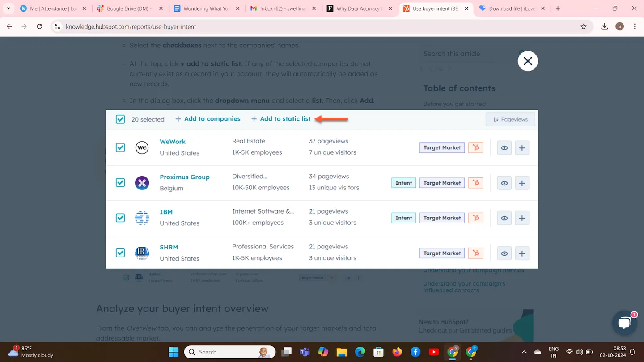
Task: Click the eye icon in IBM row
Action: tap(504, 218)
